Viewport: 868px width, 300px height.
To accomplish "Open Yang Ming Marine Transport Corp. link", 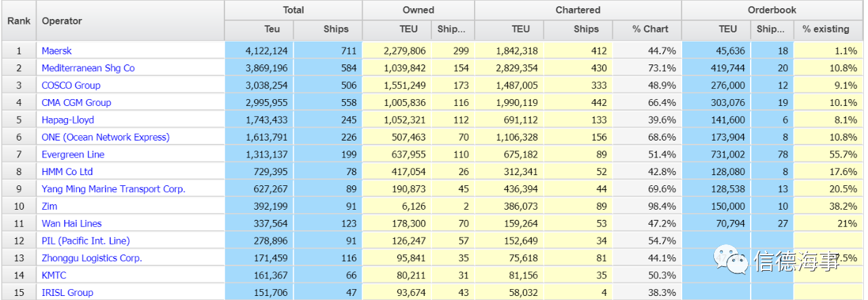I will pos(113,189).
